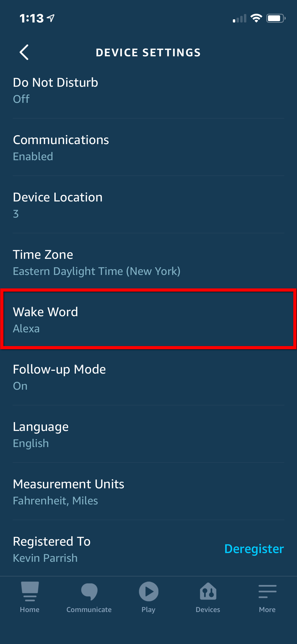Open the Language English option
The width and height of the screenshot is (297, 644).
(148, 434)
